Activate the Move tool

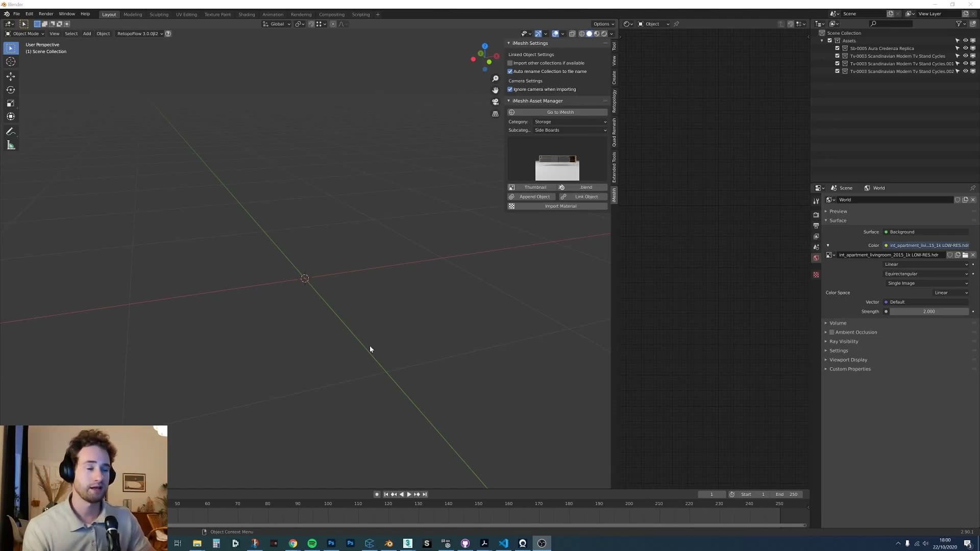click(11, 76)
